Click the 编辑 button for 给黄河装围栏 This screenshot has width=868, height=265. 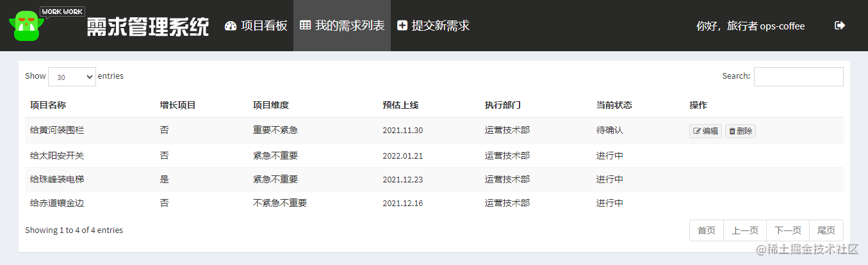tap(705, 131)
